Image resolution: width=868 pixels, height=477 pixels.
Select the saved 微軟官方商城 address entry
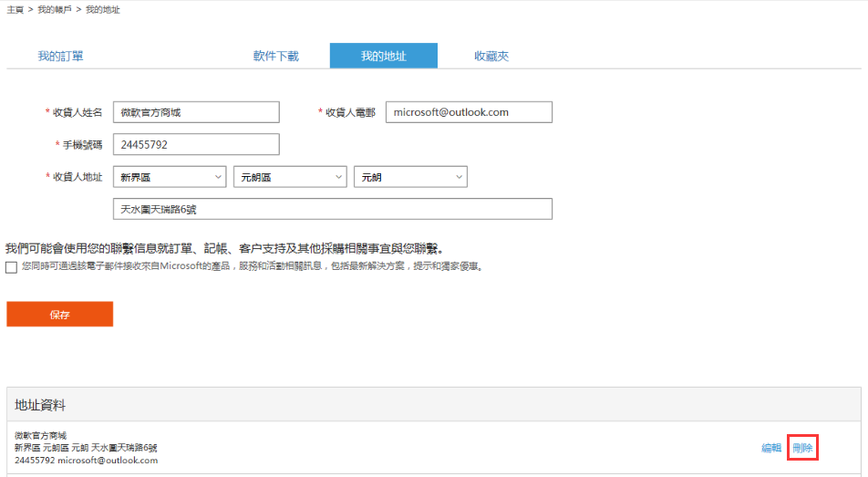[x=87, y=448]
